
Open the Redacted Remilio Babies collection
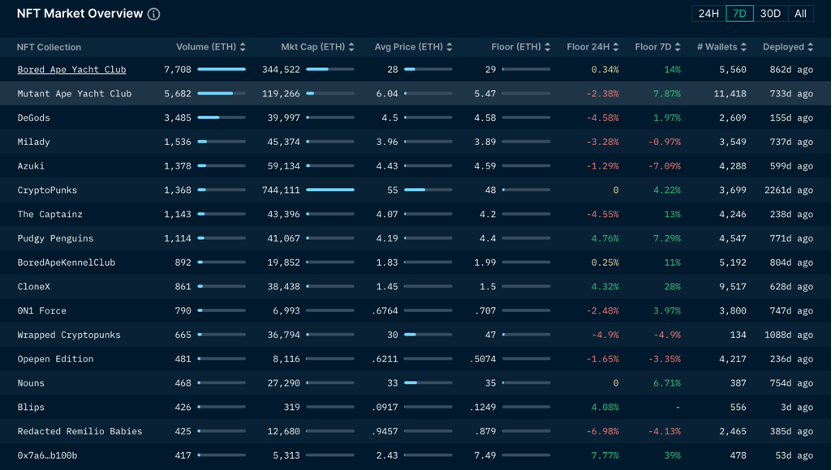pyautogui.click(x=79, y=431)
